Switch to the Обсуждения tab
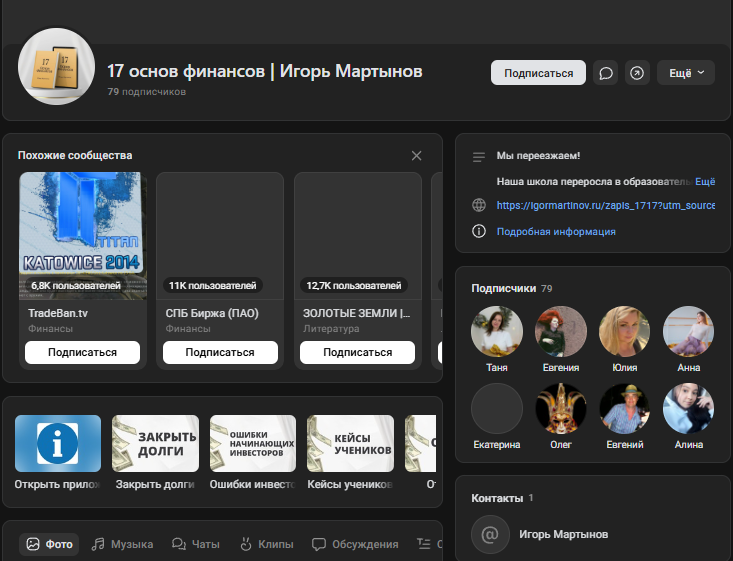The width and height of the screenshot is (733, 561). (x=355, y=544)
